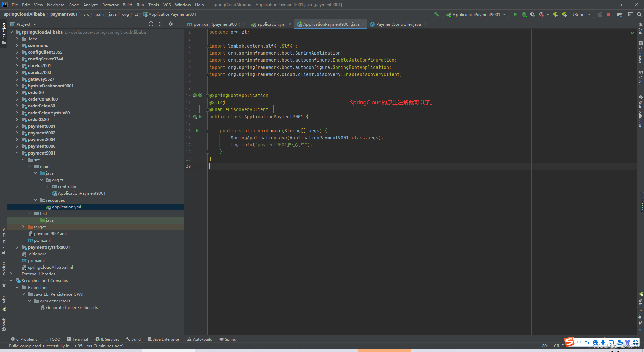Click payment9001 in the breadcrumb bar

pos(64,14)
